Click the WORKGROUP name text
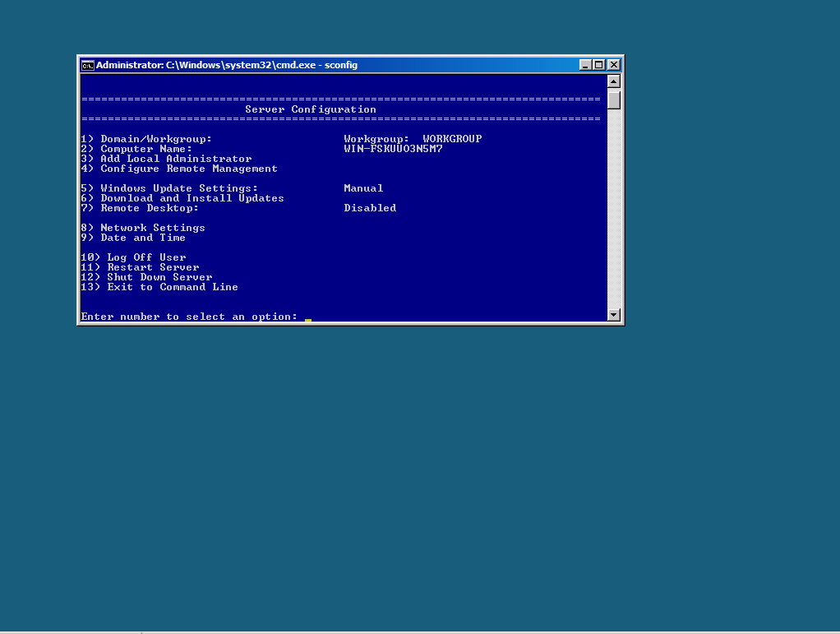The image size is (840, 634). 452,139
